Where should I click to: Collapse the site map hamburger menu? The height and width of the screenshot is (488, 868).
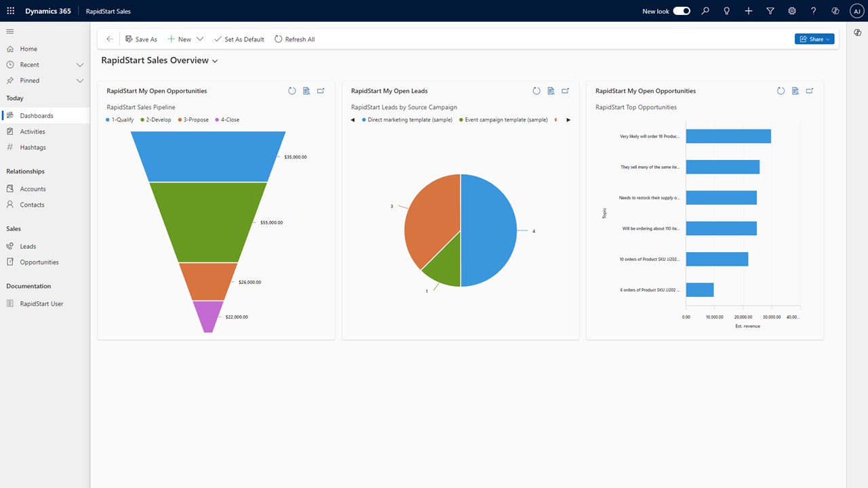coord(10,31)
